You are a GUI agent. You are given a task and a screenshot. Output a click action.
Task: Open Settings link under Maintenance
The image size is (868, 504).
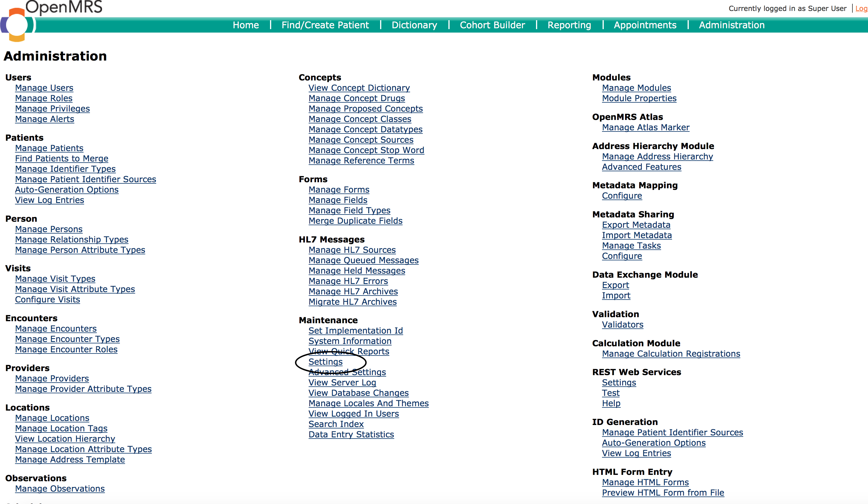[x=326, y=362]
